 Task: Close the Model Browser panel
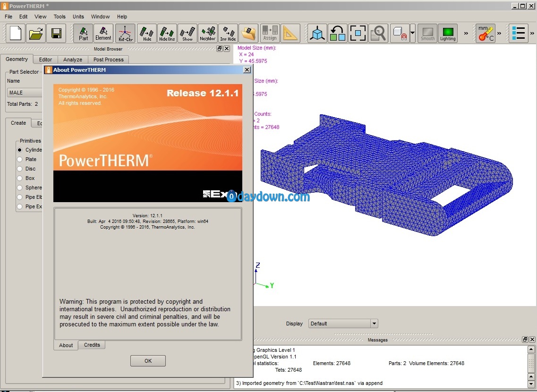coord(227,49)
